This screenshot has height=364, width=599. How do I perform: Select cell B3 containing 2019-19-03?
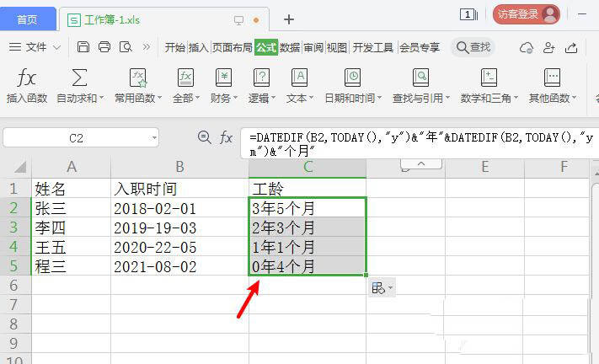[x=179, y=227]
